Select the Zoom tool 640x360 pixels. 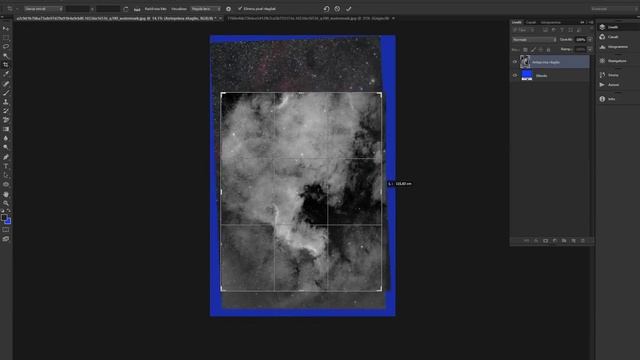pos(6,203)
